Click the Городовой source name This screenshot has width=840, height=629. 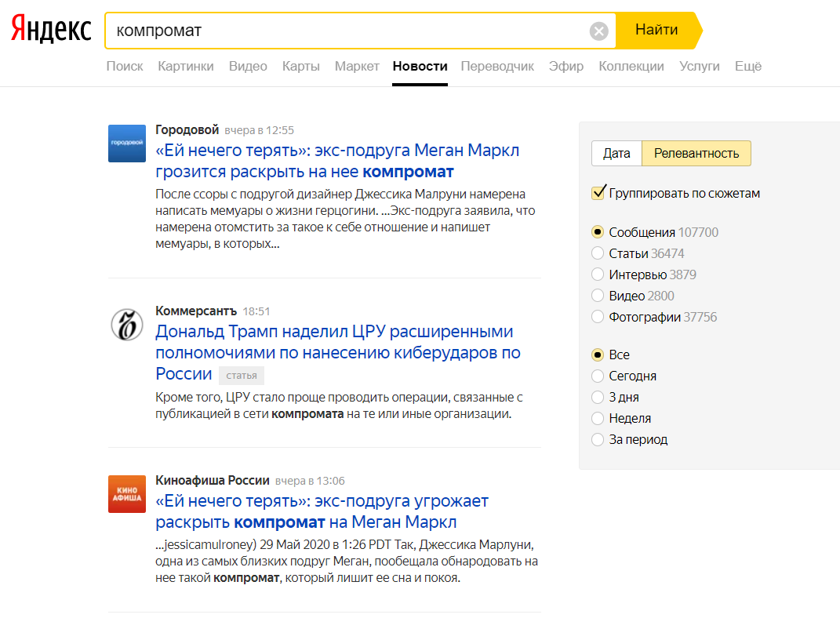pyautogui.click(x=187, y=129)
